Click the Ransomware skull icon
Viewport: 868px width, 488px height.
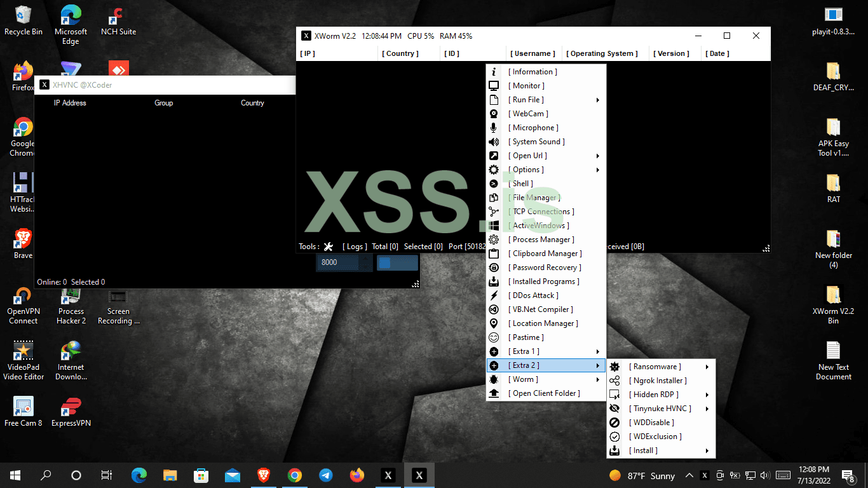point(614,366)
